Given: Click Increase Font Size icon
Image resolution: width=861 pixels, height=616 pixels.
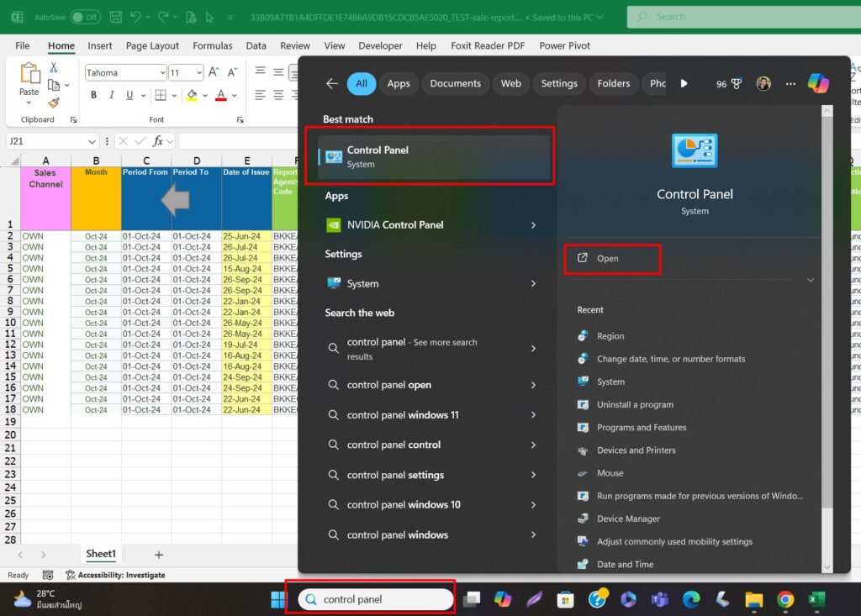Looking at the screenshot, I should (x=214, y=72).
